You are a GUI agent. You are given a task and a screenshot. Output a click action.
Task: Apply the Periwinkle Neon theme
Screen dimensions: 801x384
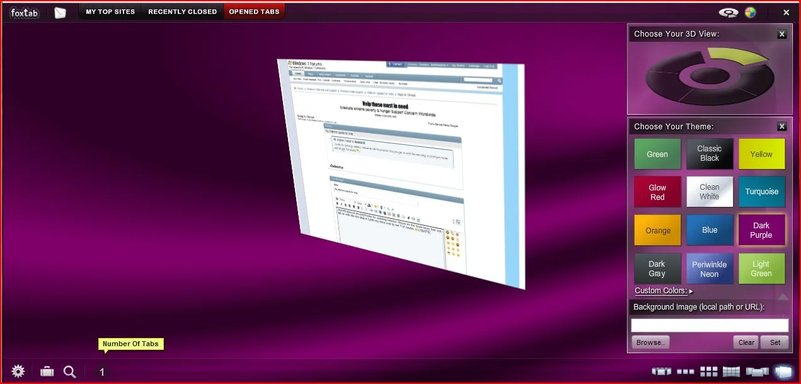(710, 269)
